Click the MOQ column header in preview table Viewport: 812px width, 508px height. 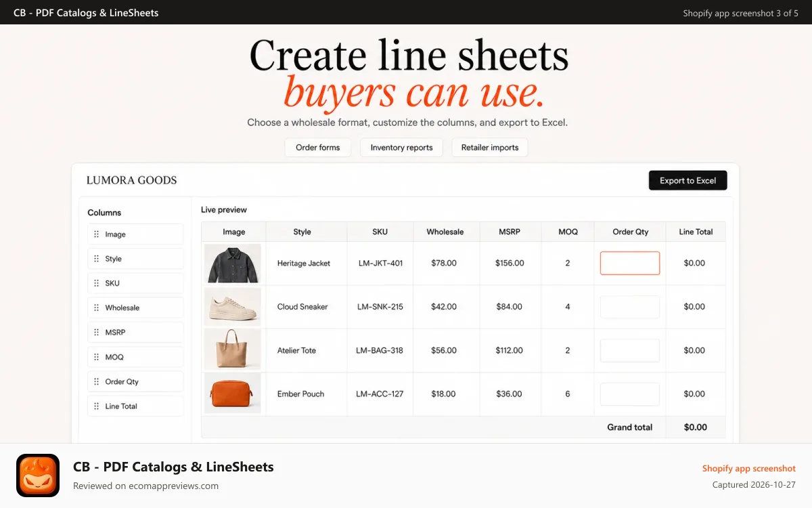point(568,232)
